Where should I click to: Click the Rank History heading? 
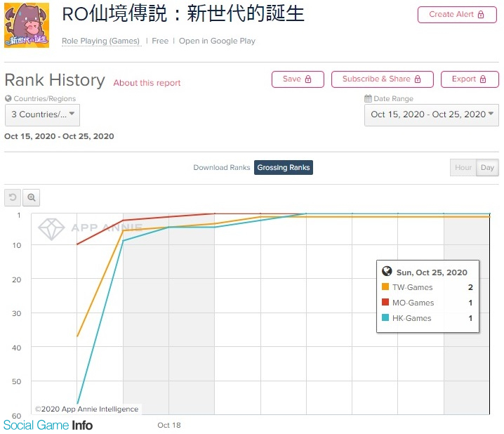click(x=55, y=80)
